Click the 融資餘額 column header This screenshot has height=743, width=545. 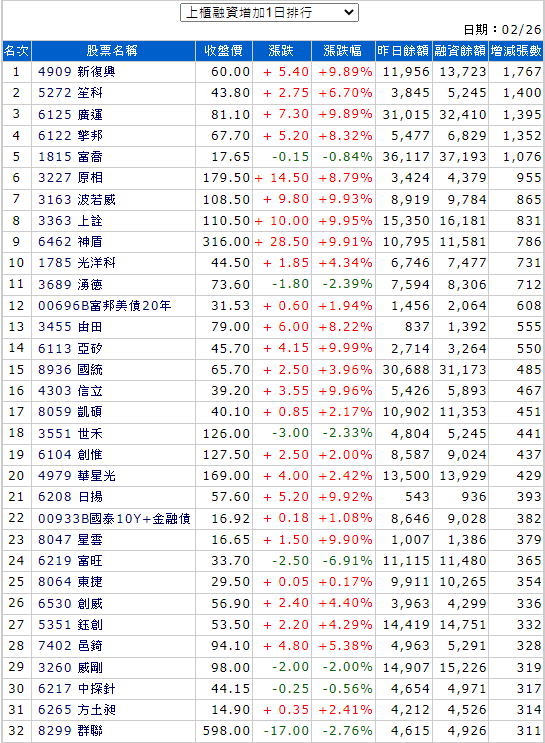coord(460,51)
